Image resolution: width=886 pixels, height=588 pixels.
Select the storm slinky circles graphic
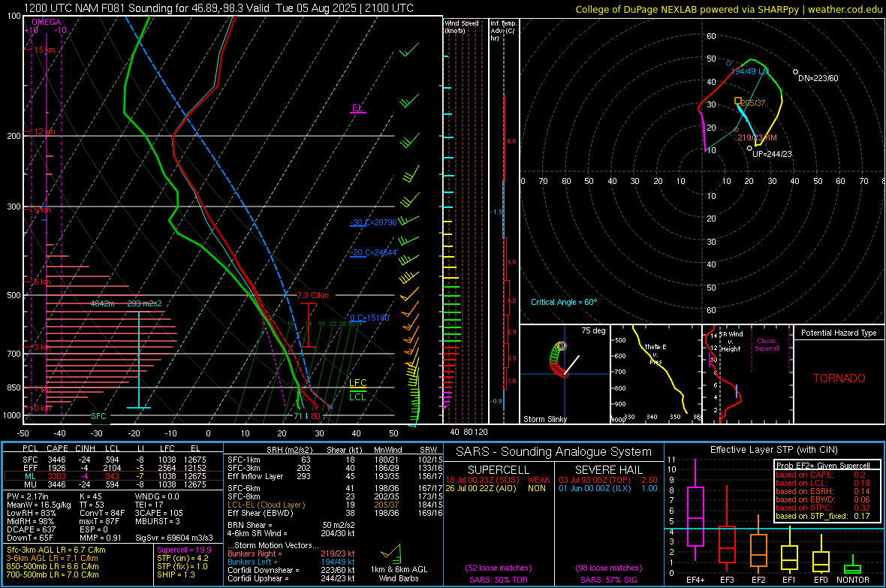coord(559,360)
